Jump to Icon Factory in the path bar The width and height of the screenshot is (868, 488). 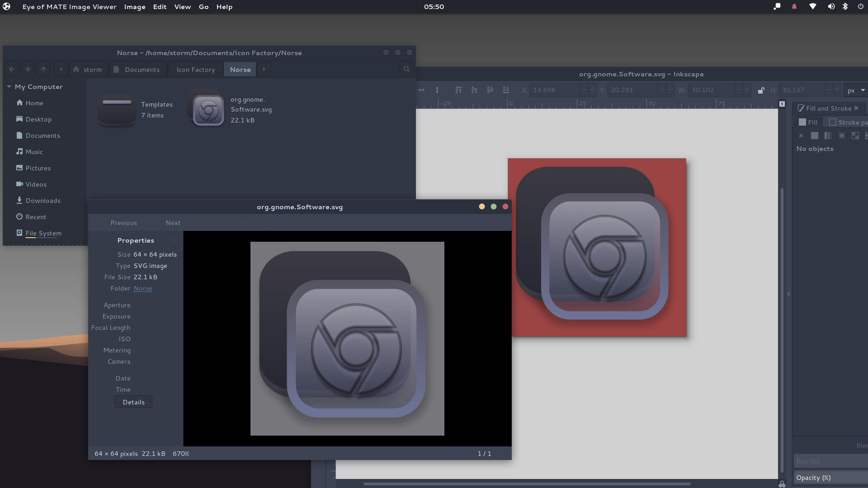point(195,69)
